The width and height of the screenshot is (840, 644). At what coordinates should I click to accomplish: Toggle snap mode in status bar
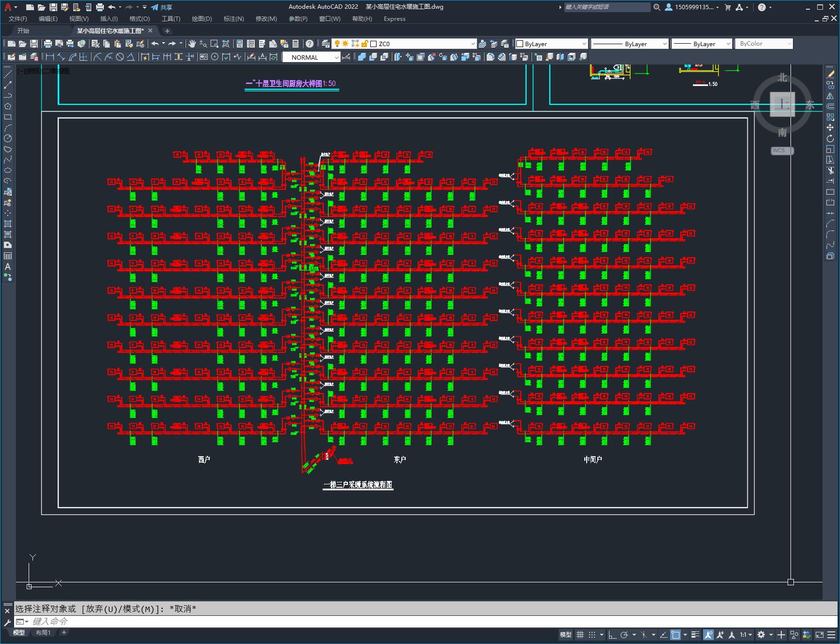[x=592, y=634]
